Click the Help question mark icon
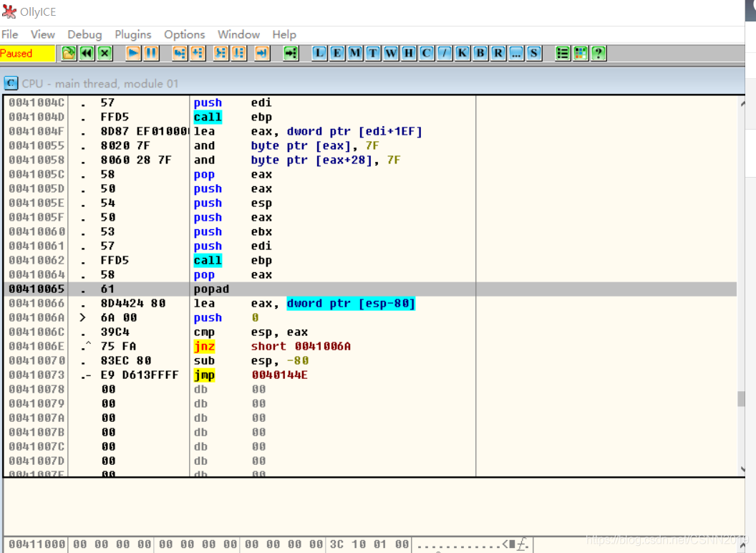The height and width of the screenshot is (553, 756). 598,53
